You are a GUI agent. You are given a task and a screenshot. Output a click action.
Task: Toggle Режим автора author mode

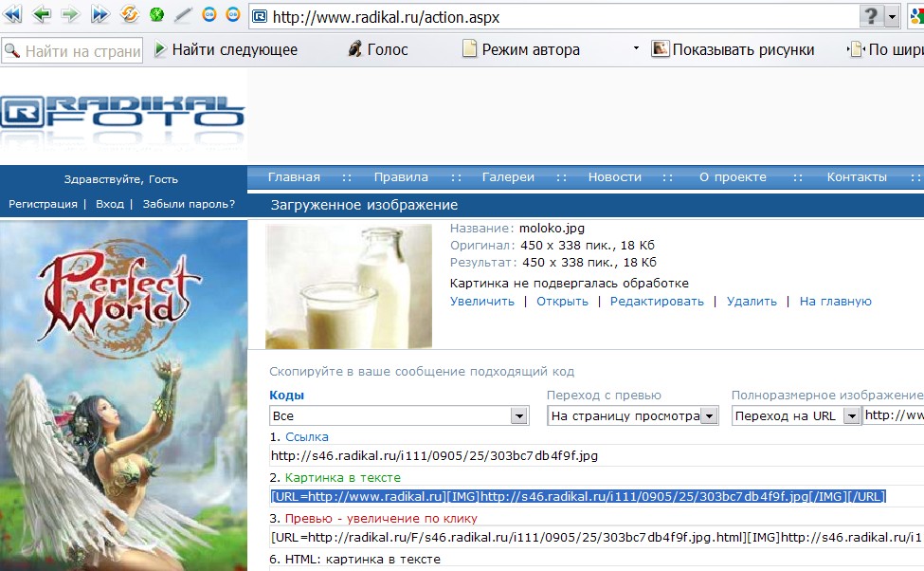coord(521,49)
